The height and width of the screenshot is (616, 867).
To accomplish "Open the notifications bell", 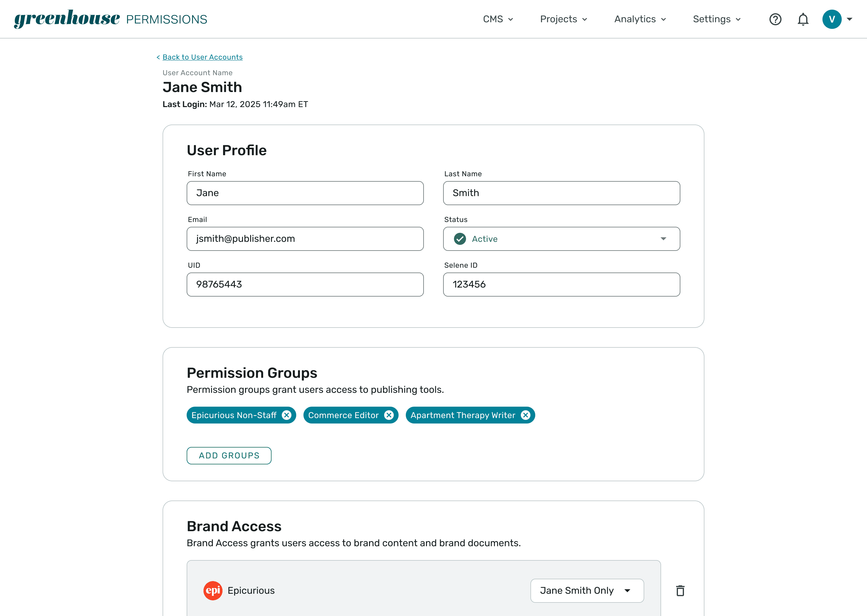I will click(803, 19).
